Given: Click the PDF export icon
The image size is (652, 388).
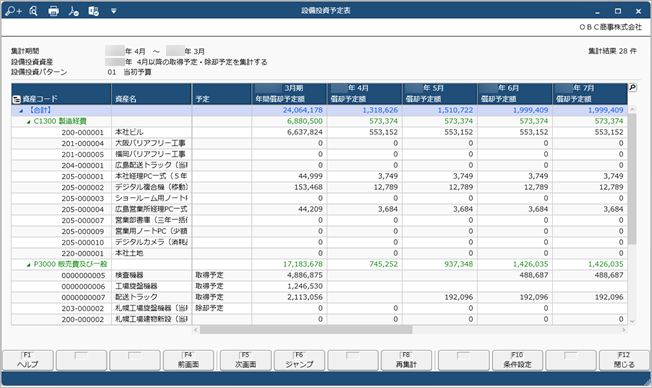Looking at the screenshot, I should [x=74, y=11].
